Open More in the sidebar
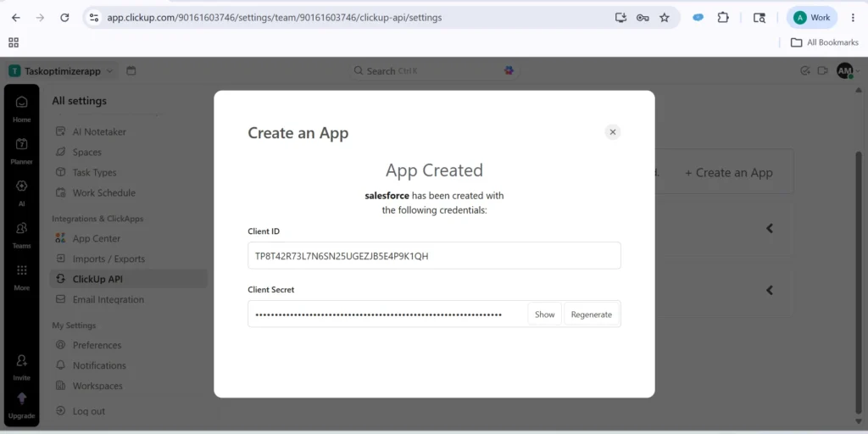The width and height of the screenshot is (868, 434). coord(21,277)
